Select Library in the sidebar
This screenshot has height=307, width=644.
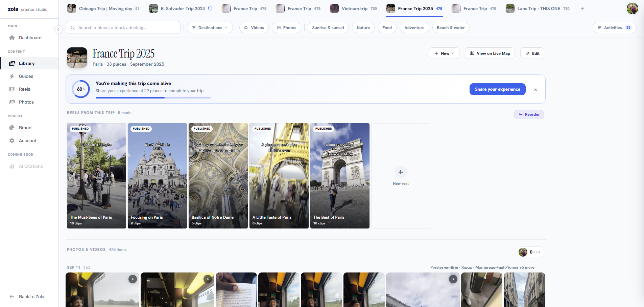tap(29, 64)
